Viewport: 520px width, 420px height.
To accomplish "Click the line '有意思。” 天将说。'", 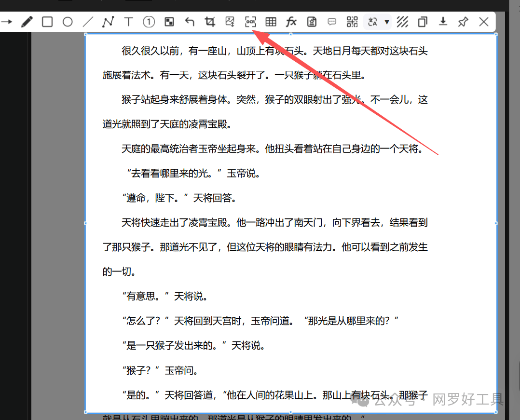I will coord(165,297).
